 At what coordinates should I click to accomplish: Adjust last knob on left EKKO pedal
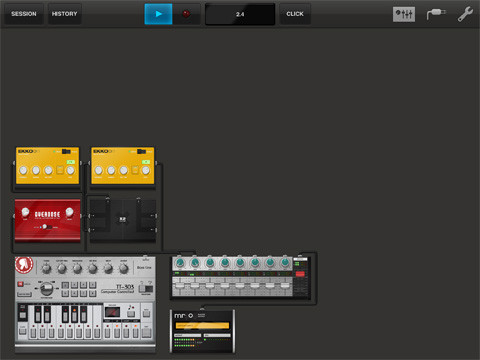click(x=70, y=171)
